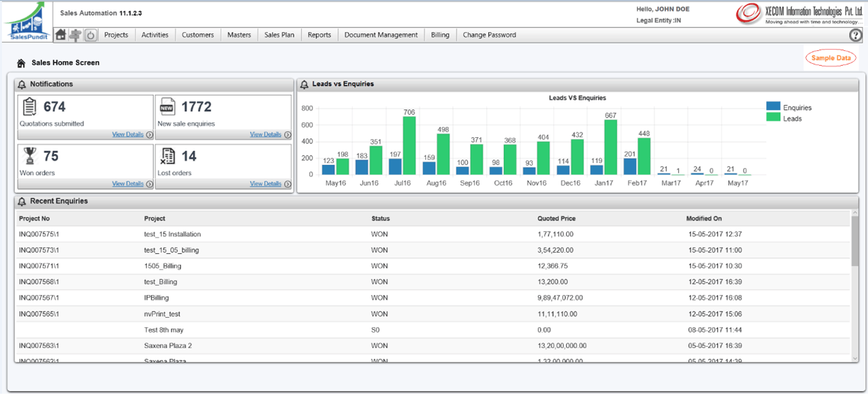This screenshot has width=868, height=408.
Task: Click the home icon in the toolbar
Action: 60,35
